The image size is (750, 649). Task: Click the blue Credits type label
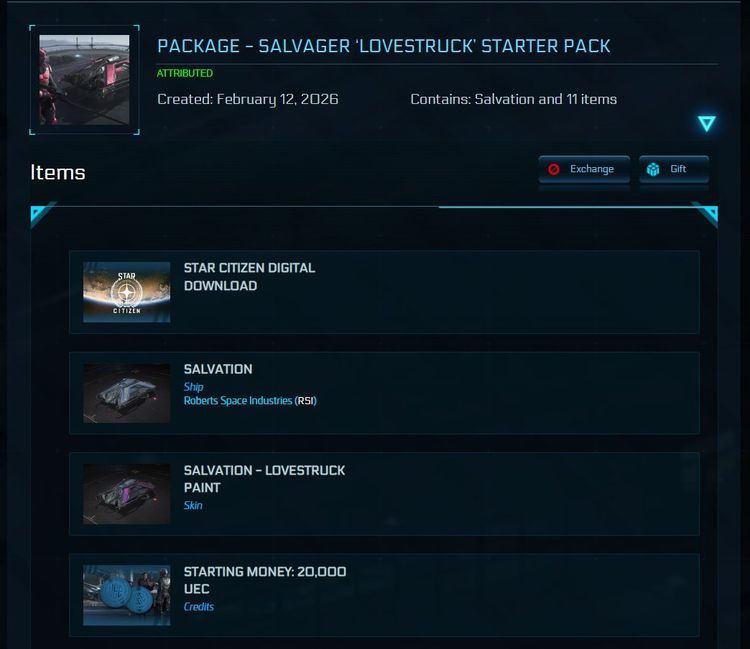199,607
